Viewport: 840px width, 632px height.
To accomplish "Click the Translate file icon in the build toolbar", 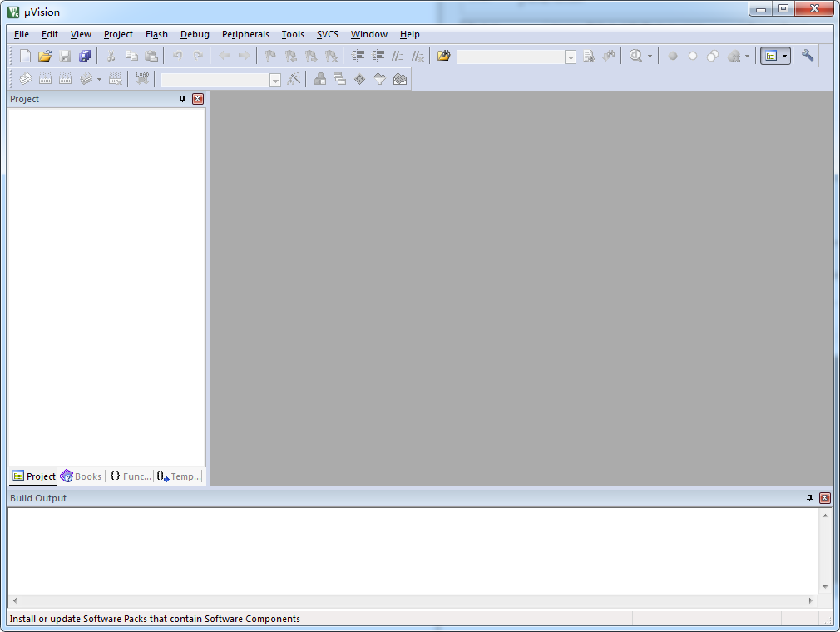I will (x=25, y=79).
